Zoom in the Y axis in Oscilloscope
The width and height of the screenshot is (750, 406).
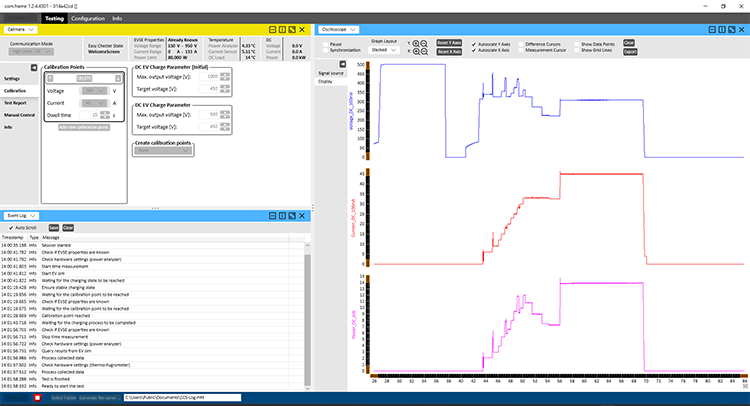(x=416, y=44)
